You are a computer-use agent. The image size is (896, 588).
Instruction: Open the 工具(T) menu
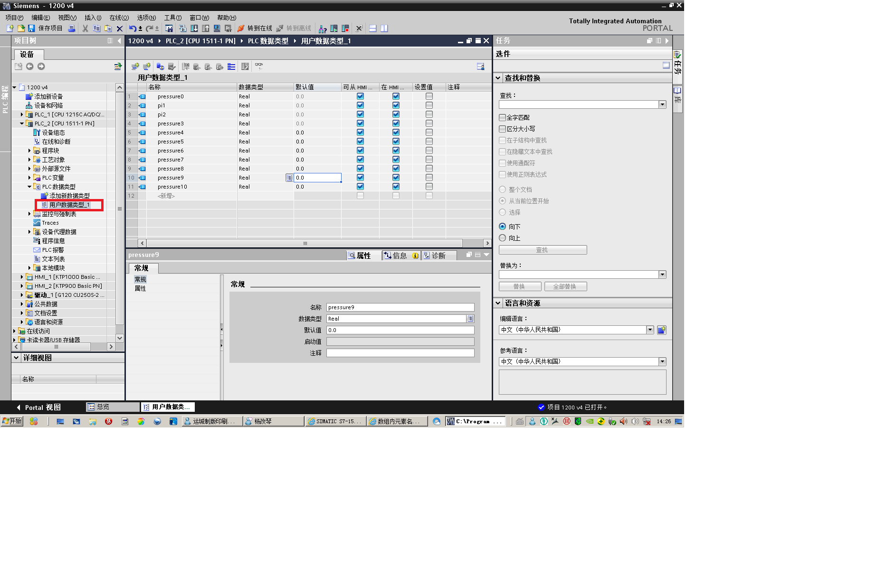173,18
